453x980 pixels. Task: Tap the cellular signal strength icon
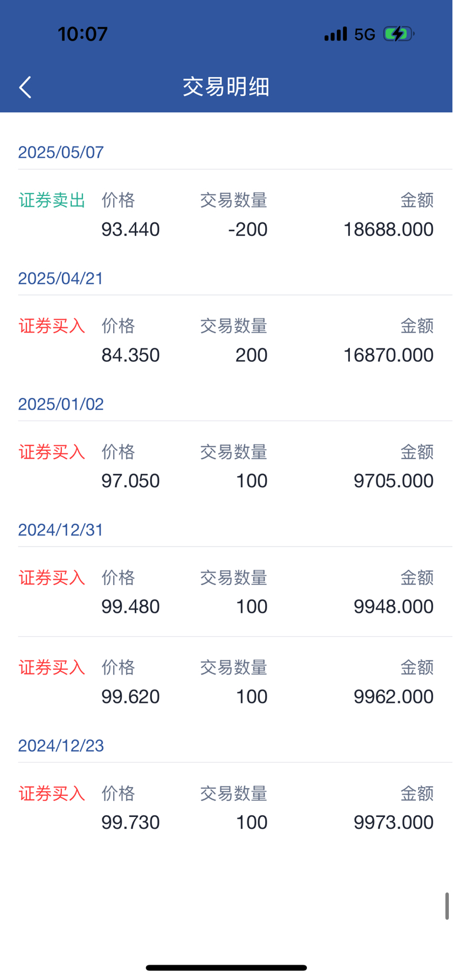click(335, 34)
